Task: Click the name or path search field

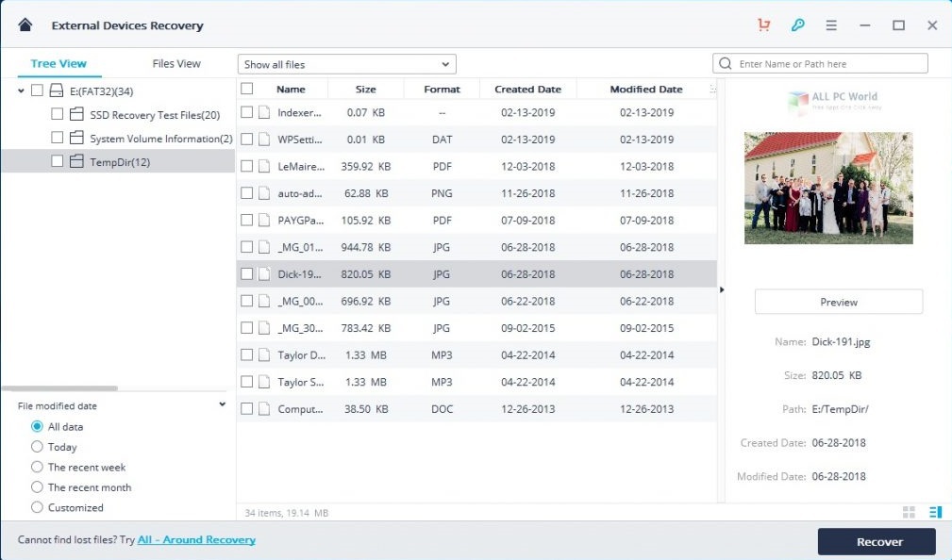Action: click(830, 63)
